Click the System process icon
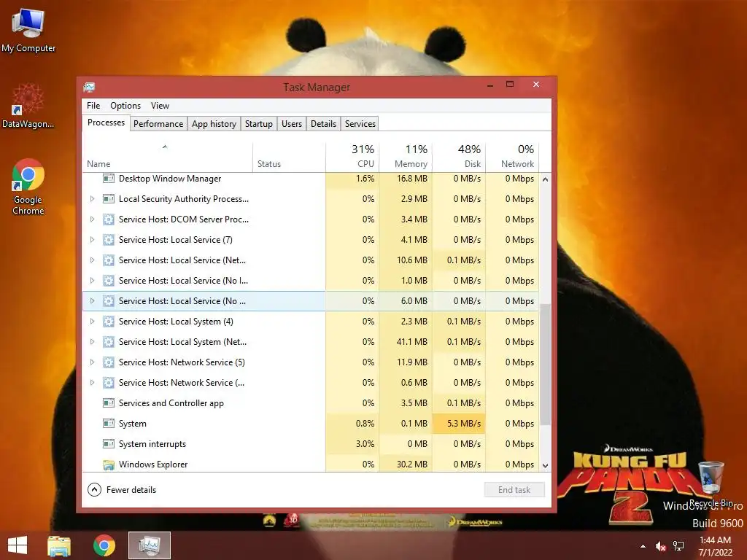The height and width of the screenshot is (560, 747). pos(109,424)
